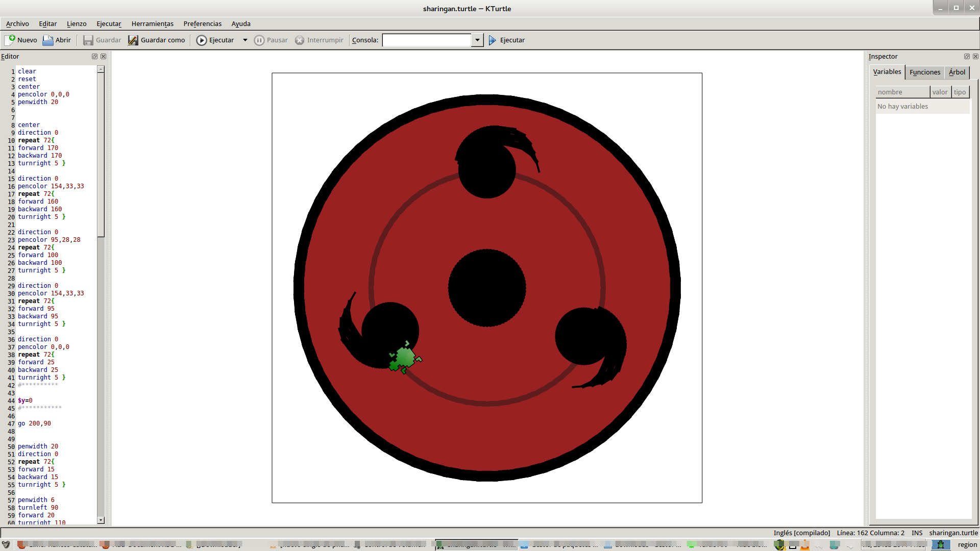
Task: Close the Editor panel
Action: click(x=103, y=56)
